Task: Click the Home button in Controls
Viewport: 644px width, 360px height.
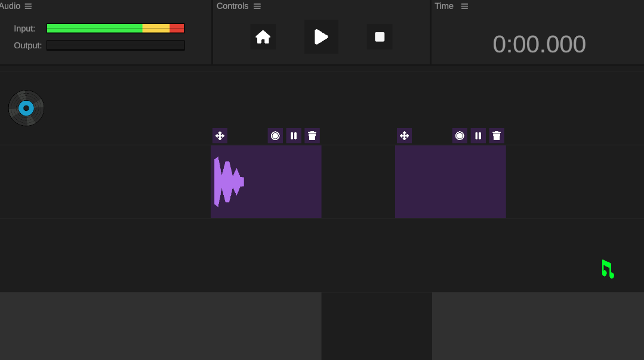Action: pyautogui.click(x=263, y=37)
